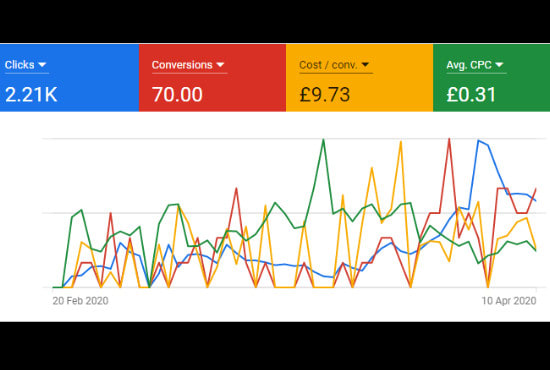Select the Clicks metric label
Screen dimensions: 550x370
(x=20, y=65)
